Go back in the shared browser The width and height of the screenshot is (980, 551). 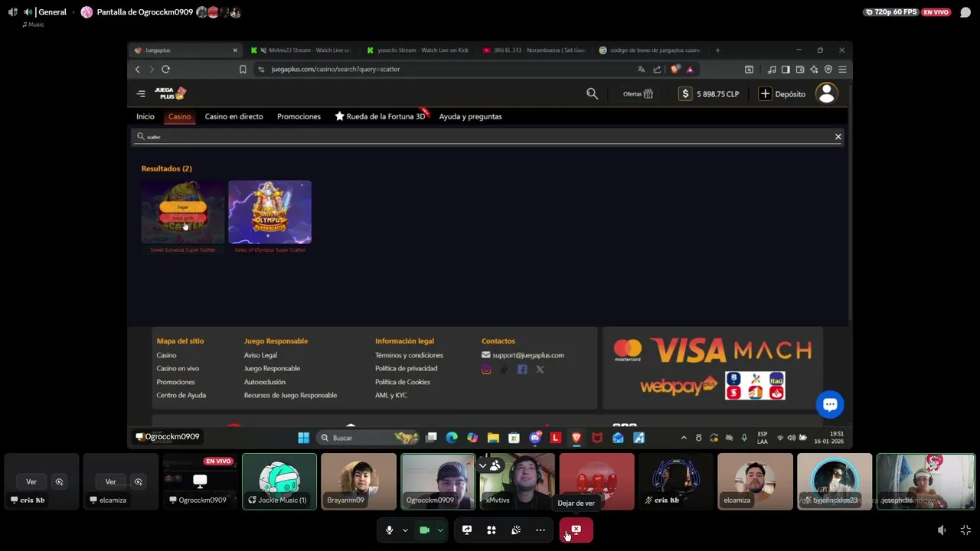click(138, 69)
